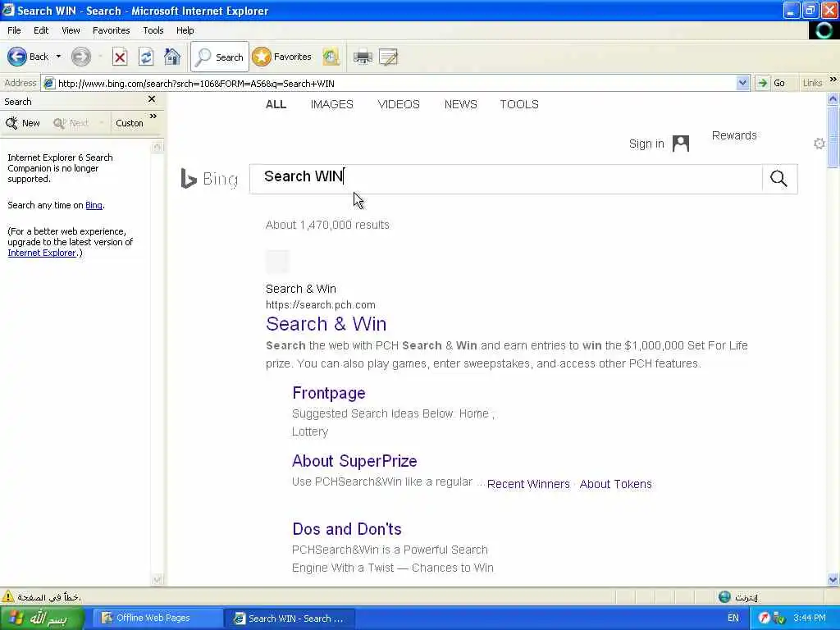
Task: Click the page error warning icon in status bar
Action: (8, 597)
